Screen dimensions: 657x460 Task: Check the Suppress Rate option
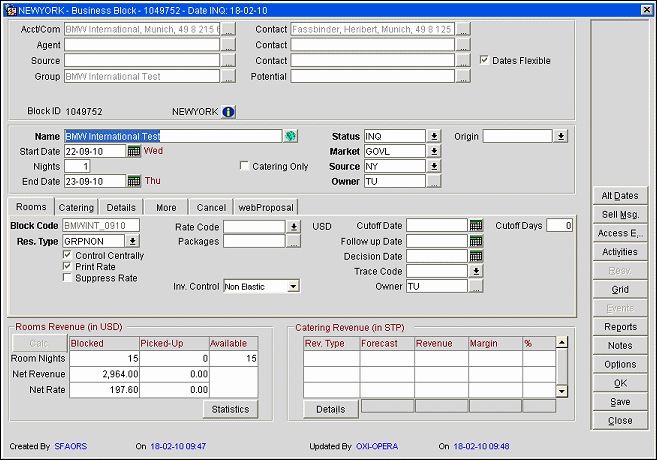click(67, 278)
